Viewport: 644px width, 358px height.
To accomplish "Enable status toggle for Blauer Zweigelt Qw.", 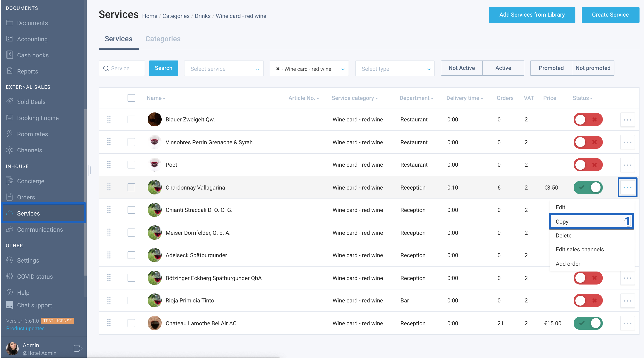I will click(588, 119).
